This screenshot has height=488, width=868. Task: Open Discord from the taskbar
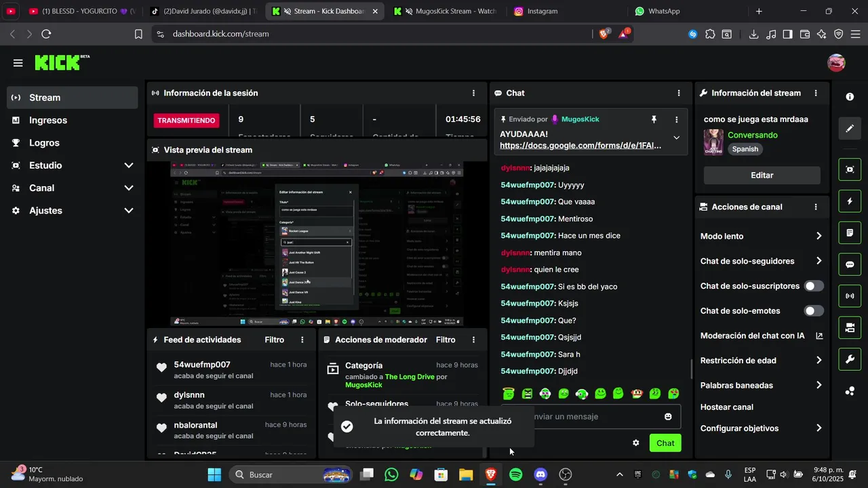pyautogui.click(x=540, y=474)
